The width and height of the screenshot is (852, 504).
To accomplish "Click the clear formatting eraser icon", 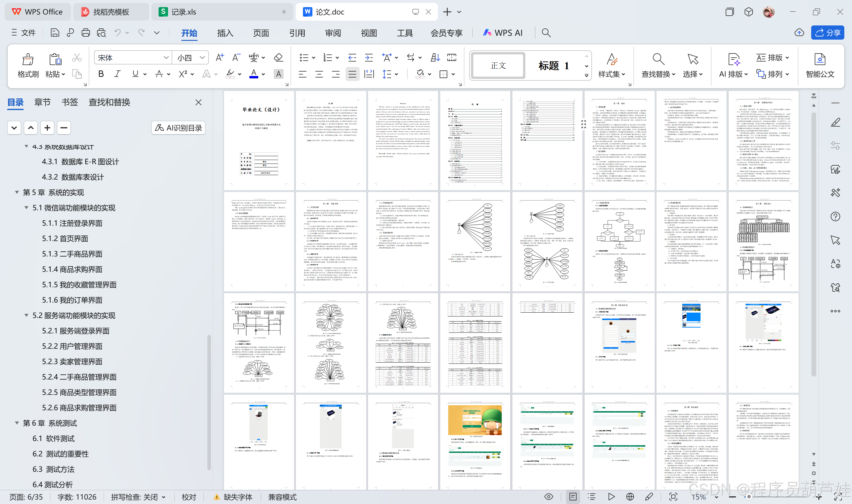I will tap(278, 57).
